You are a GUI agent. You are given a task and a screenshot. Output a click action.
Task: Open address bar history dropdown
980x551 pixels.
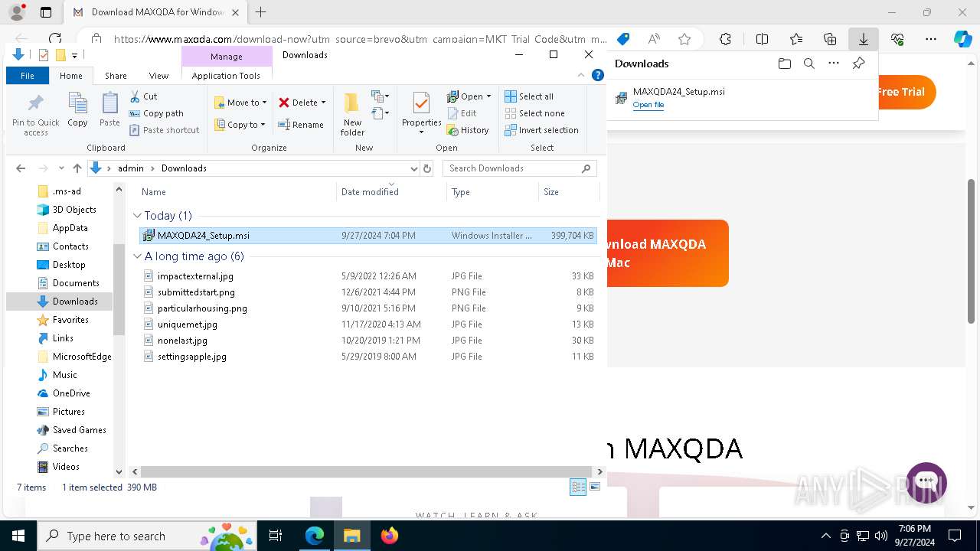click(414, 168)
